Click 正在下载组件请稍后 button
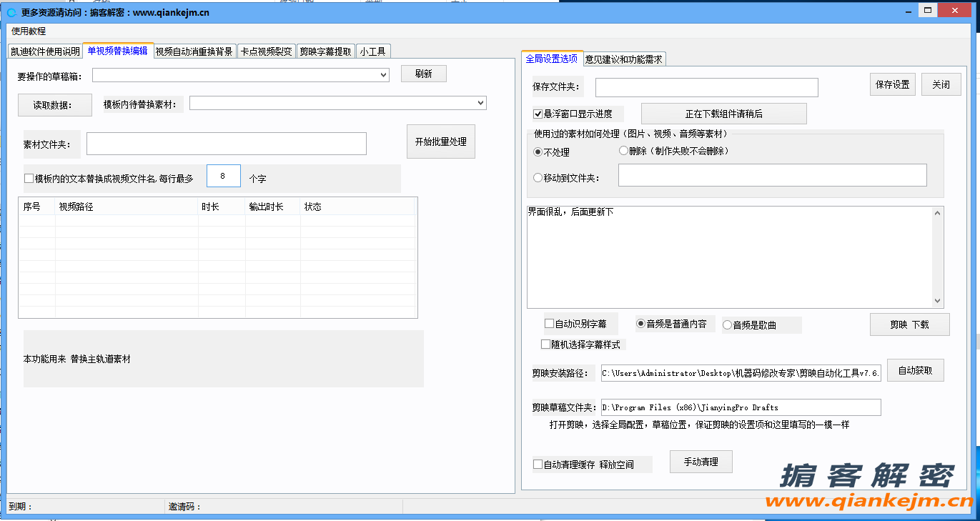 [x=724, y=114]
